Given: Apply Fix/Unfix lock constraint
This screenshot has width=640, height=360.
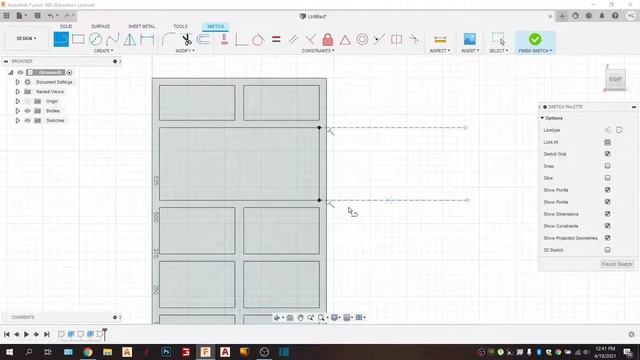Looking at the screenshot, I should 327,40.
